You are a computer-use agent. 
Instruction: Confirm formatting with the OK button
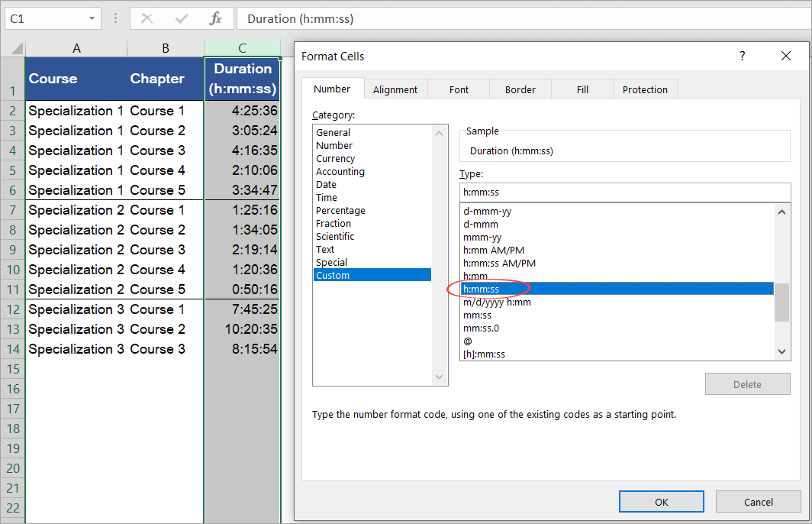click(661, 501)
